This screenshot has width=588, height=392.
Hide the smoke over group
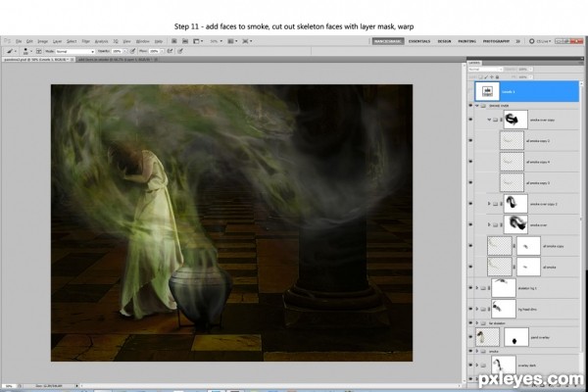click(470, 106)
